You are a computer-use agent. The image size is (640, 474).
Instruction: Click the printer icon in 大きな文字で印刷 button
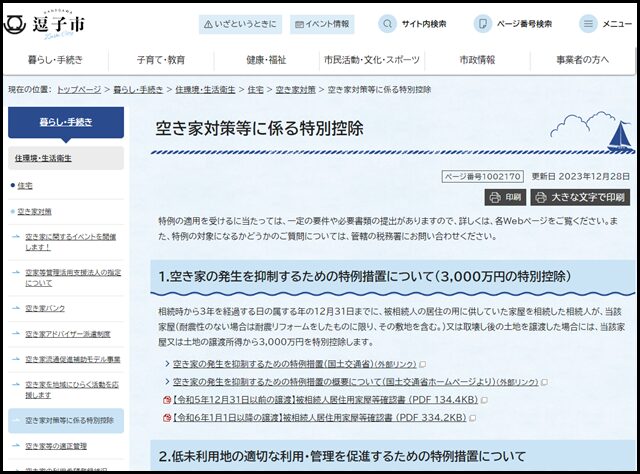point(541,198)
